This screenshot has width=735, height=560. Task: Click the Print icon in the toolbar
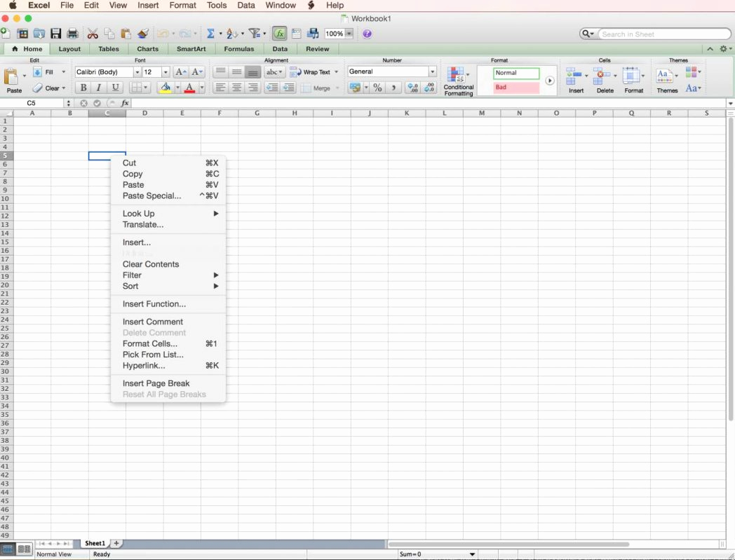[72, 34]
